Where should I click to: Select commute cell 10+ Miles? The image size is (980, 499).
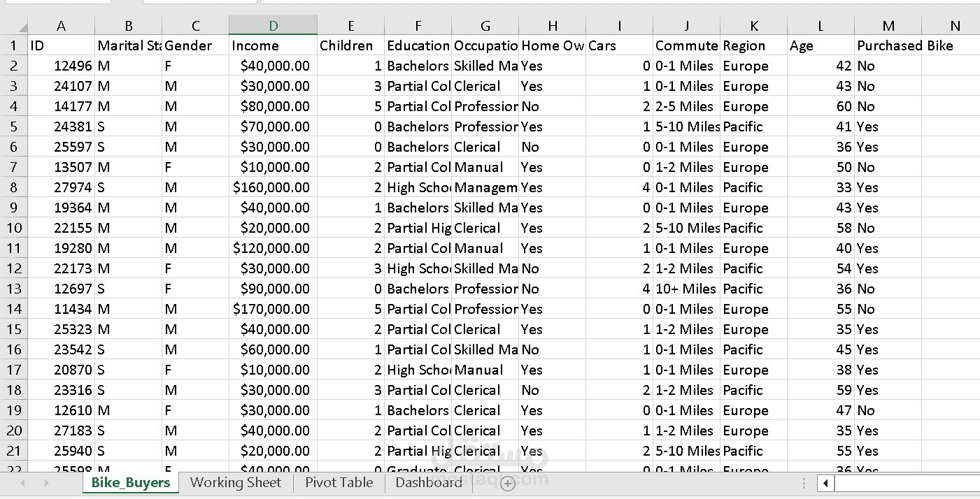pyautogui.click(x=687, y=289)
